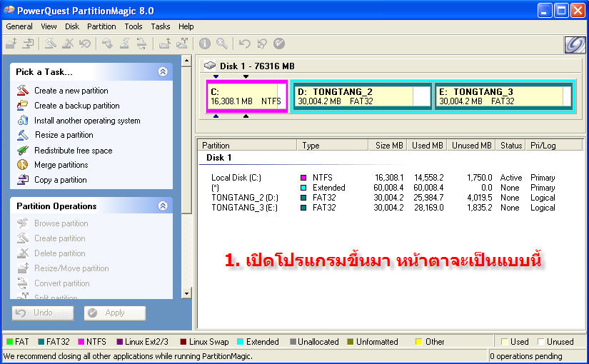Click the Copy a partition task icon

pyautogui.click(x=23, y=180)
